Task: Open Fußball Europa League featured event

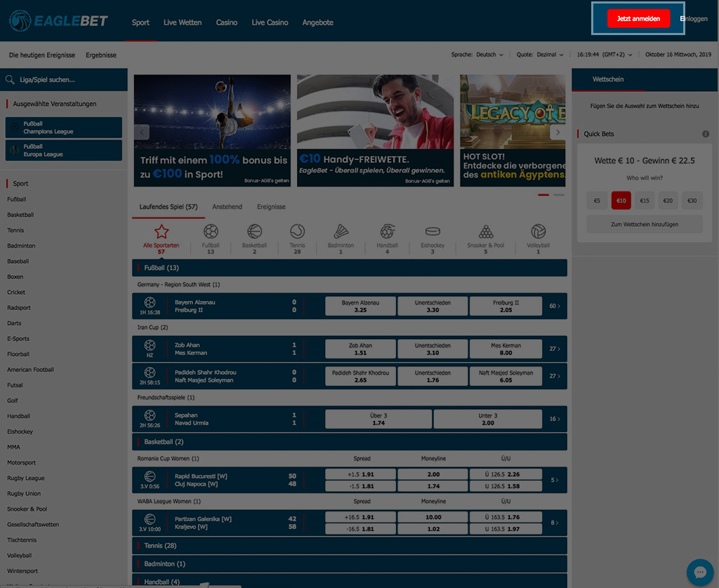Action: pos(64,150)
